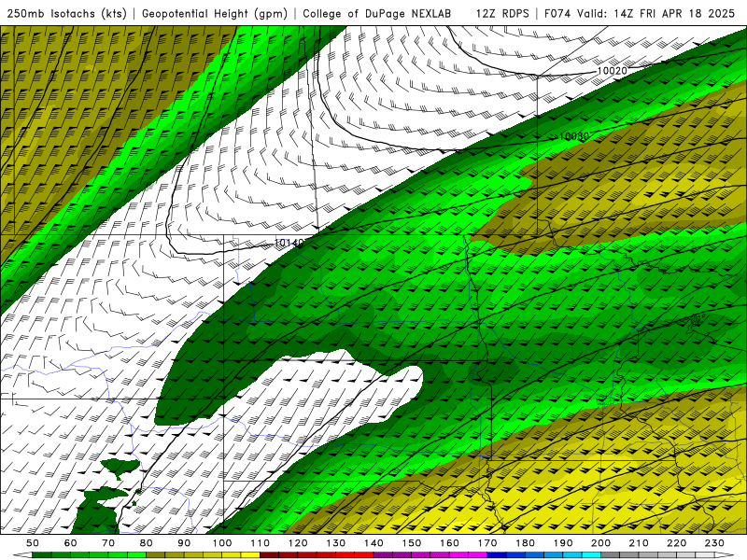The width and height of the screenshot is (747, 560).
Task: Click the 80 value on the color scale
Action: (147, 543)
